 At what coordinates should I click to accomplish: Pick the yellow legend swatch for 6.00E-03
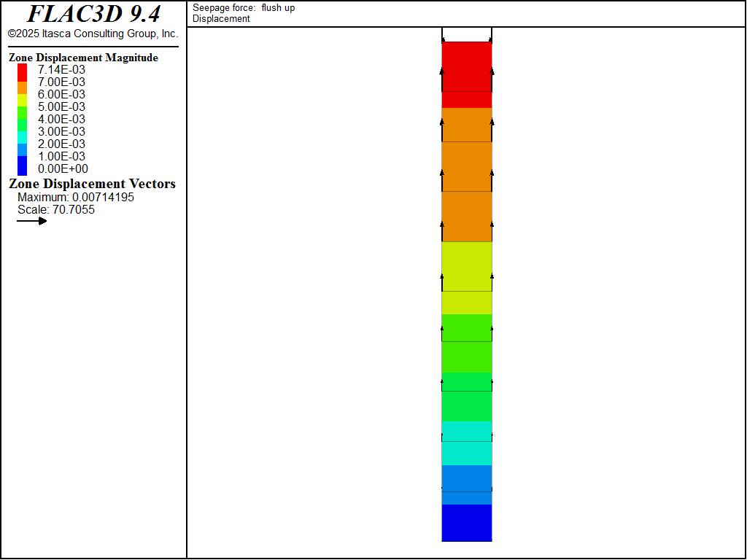click(x=23, y=95)
